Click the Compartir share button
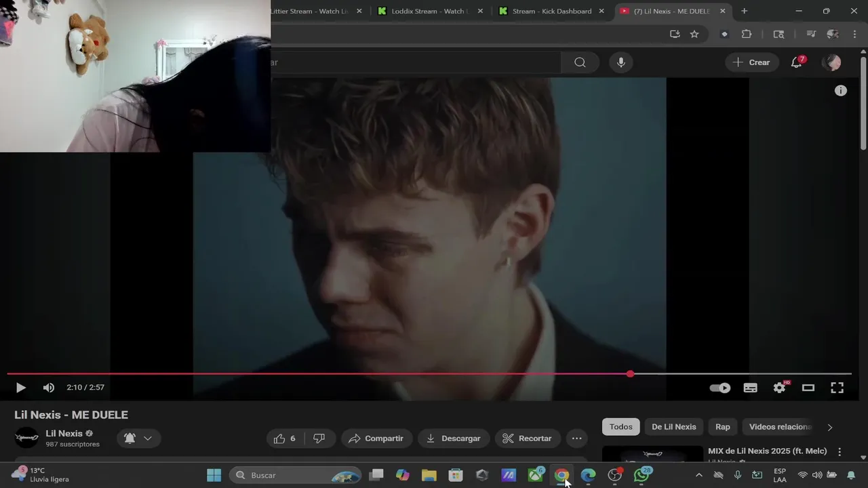 (376, 439)
